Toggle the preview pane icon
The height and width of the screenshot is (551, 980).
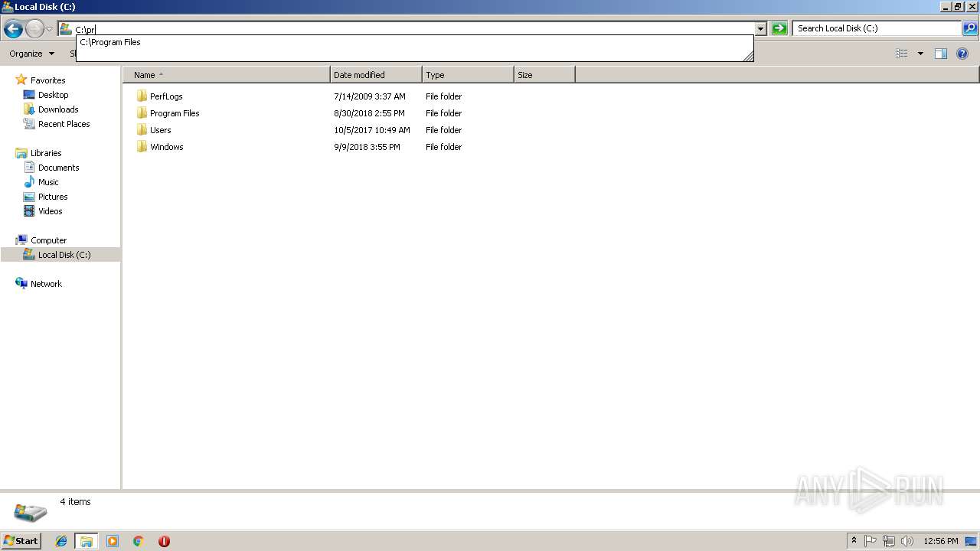point(941,54)
